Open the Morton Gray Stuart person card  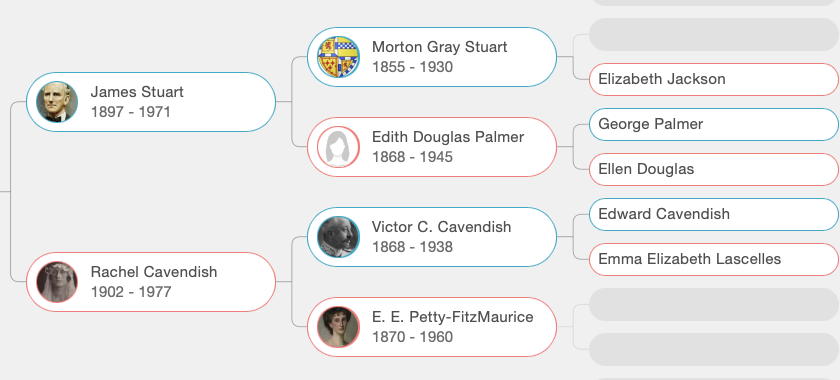[x=432, y=57]
